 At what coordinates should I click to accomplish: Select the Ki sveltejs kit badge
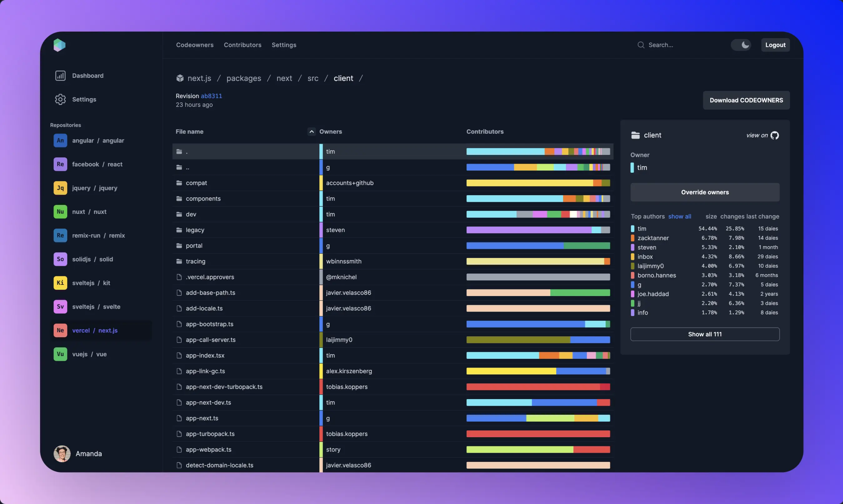pos(60,283)
